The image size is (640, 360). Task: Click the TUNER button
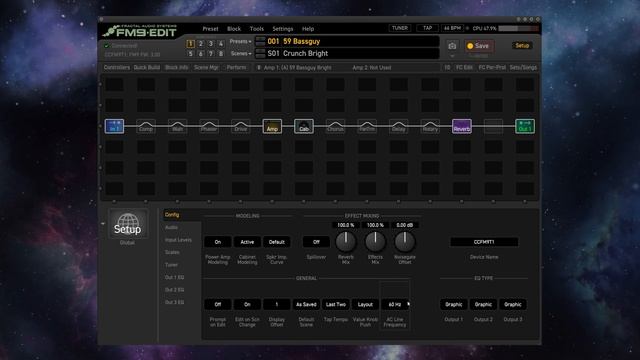pyautogui.click(x=400, y=28)
